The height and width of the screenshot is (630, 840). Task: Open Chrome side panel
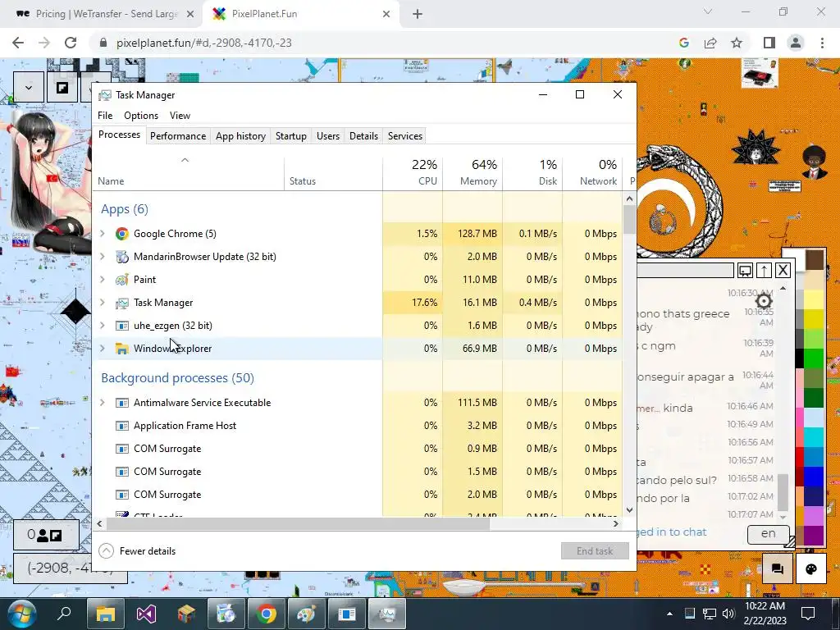769,43
